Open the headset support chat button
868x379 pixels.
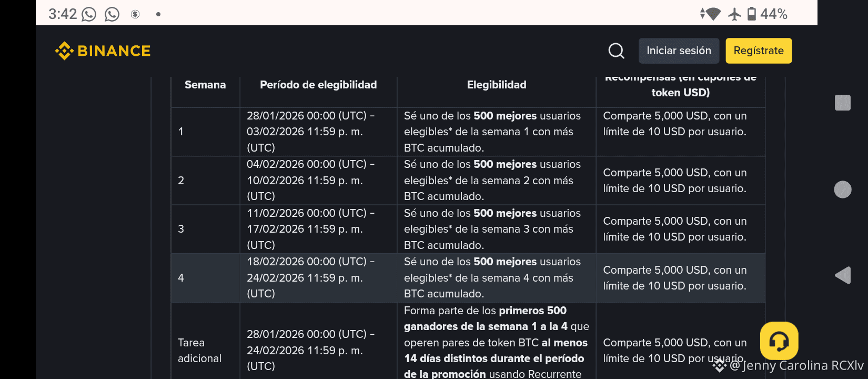coord(779,341)
